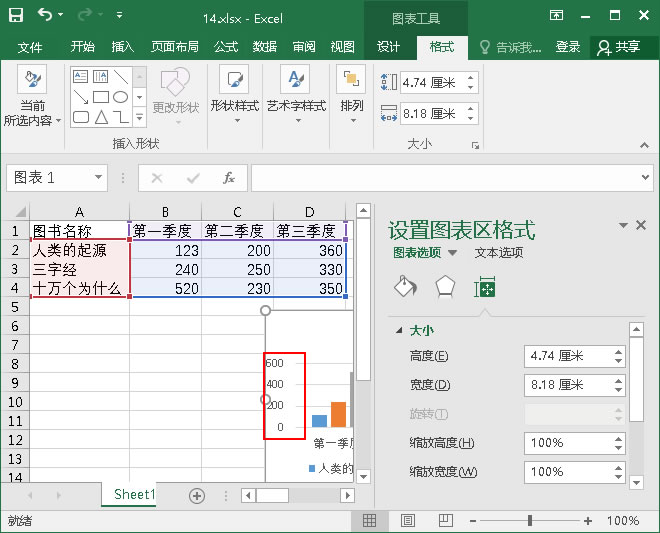
Task: Switch to 文本选项 in format pane
Action: [499, 253]
